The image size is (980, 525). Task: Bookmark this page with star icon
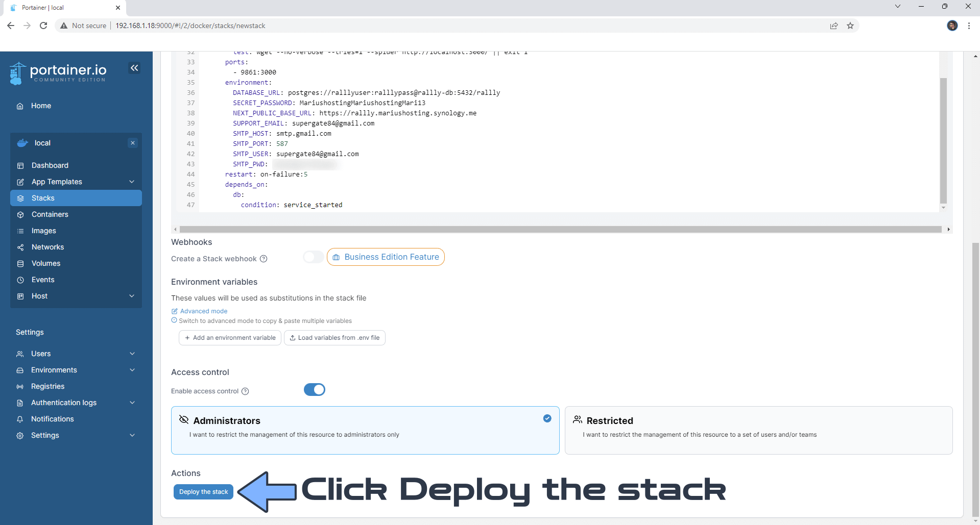pos(850,26)
